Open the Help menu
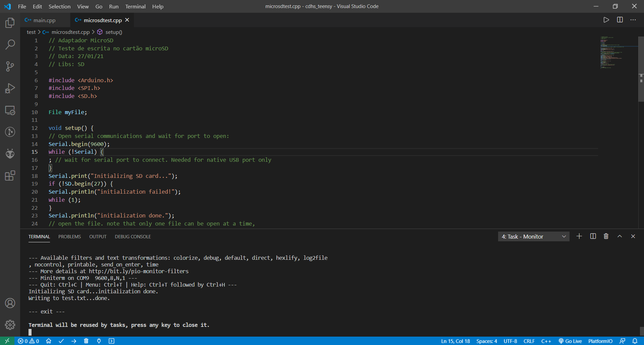Screen dimensions: 644x345 click(x=158, y=6)
